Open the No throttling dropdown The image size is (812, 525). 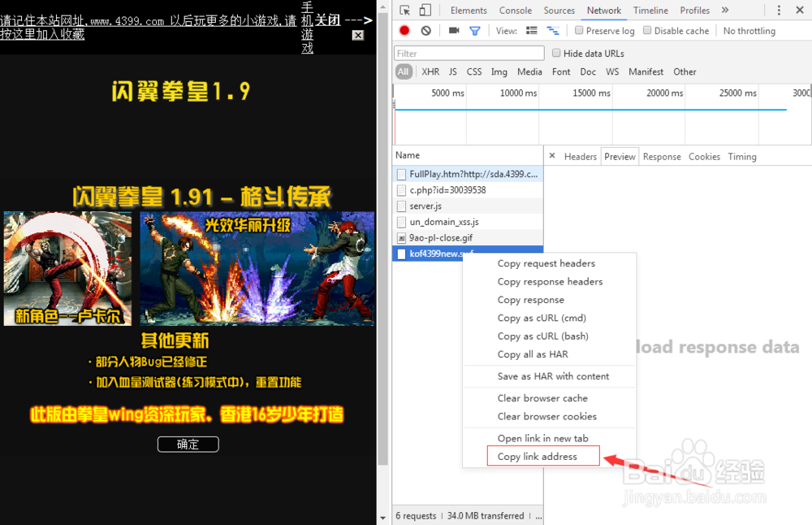(x=749, y=31)
